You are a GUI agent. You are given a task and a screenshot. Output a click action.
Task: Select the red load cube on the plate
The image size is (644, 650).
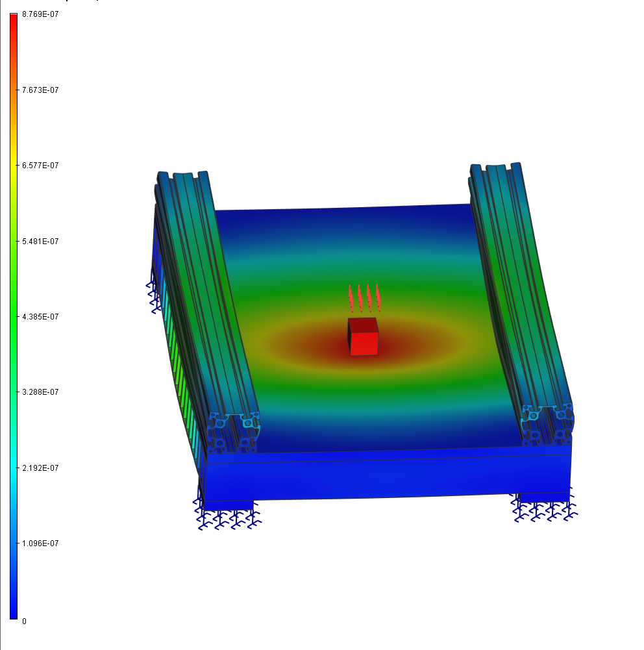tap(363, 336)
